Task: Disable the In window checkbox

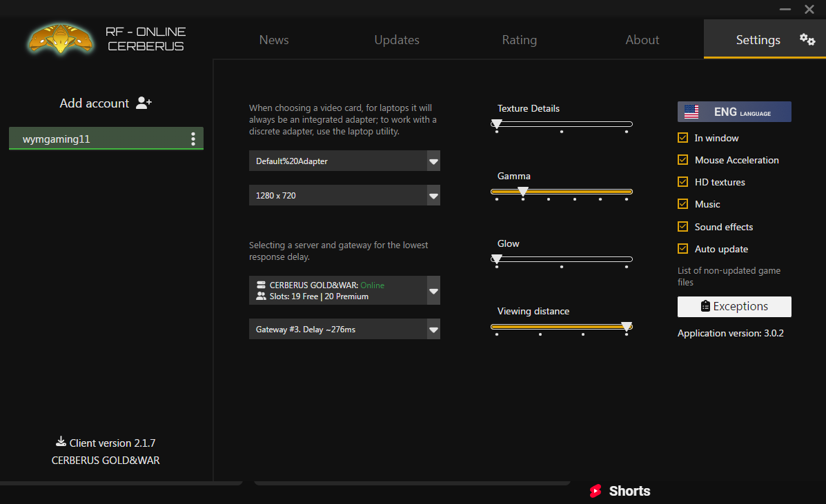Action: pos(683,138)
